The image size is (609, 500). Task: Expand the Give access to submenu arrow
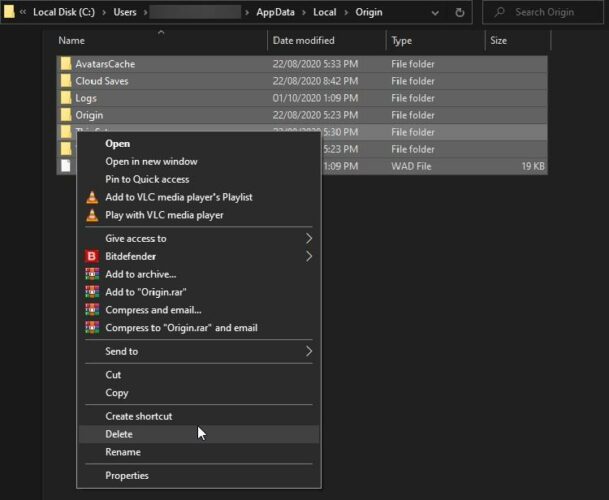[x=309, y=239]
